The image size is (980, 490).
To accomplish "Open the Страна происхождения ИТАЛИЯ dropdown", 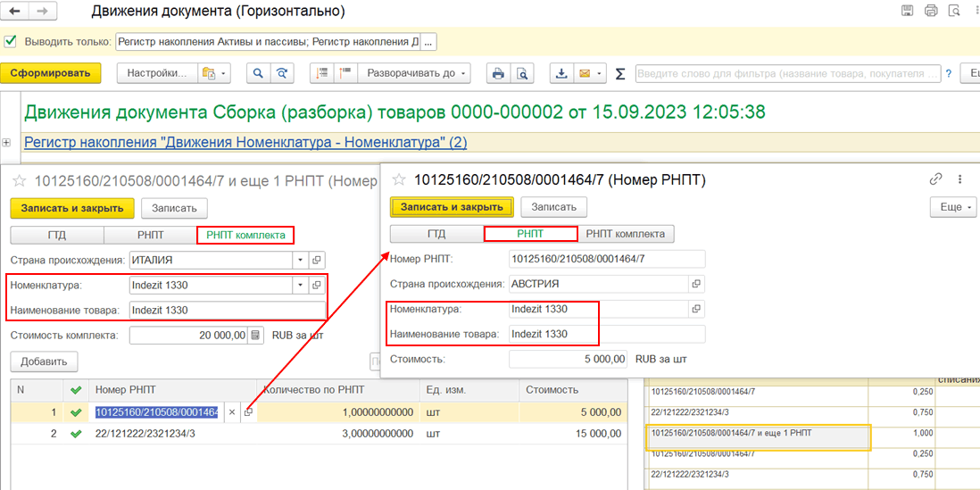I will pos(299,261).
